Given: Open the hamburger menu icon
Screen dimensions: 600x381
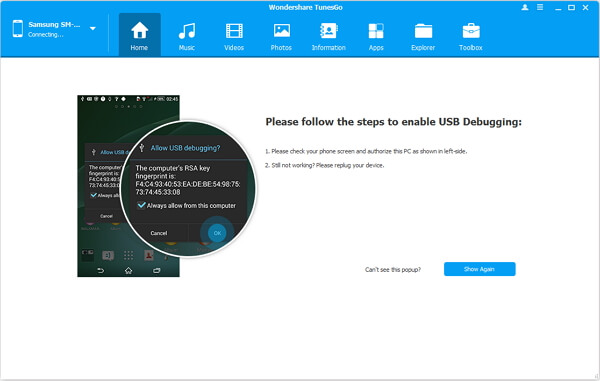Looking at the screenshot, I should click(x=540, y=7).
